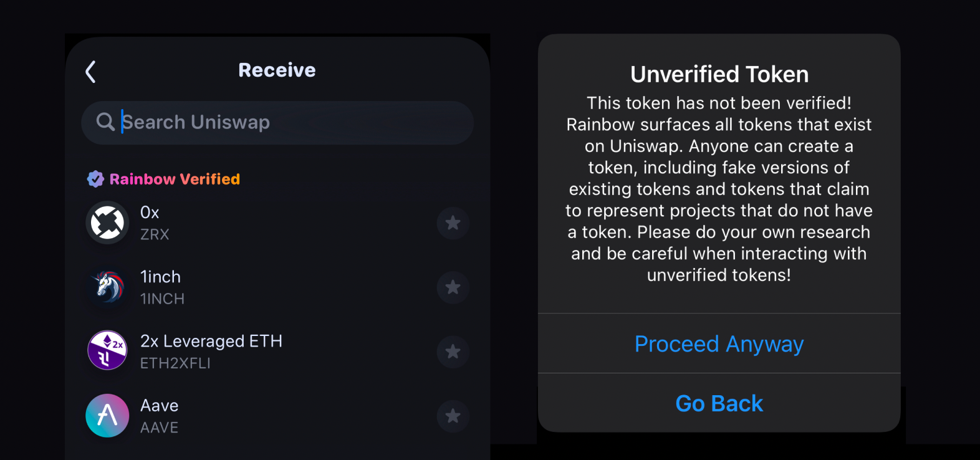
Task: Click the Receive screen title
Action: pyautogui.click(x=277, y=70)
